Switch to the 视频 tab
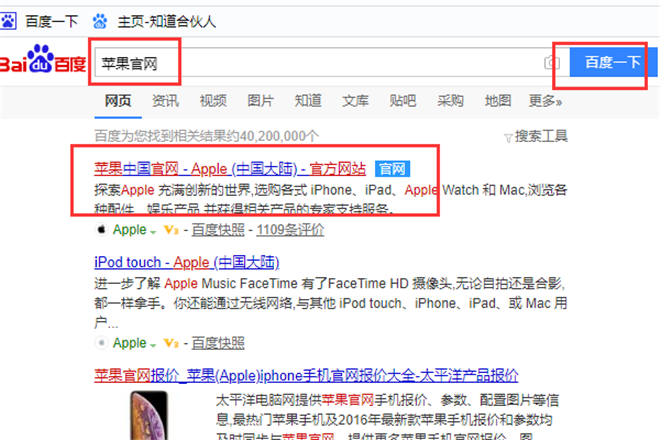The image size is (660, 440). click(213, 101)
